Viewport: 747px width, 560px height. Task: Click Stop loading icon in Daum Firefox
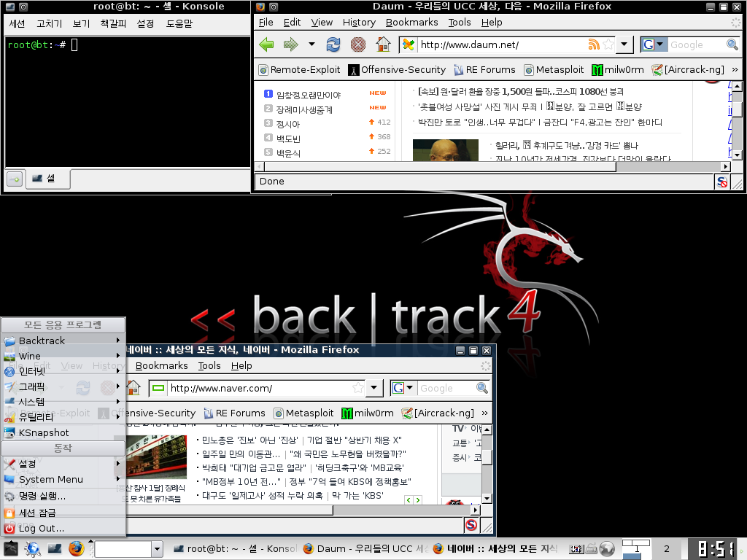point(357,44)
